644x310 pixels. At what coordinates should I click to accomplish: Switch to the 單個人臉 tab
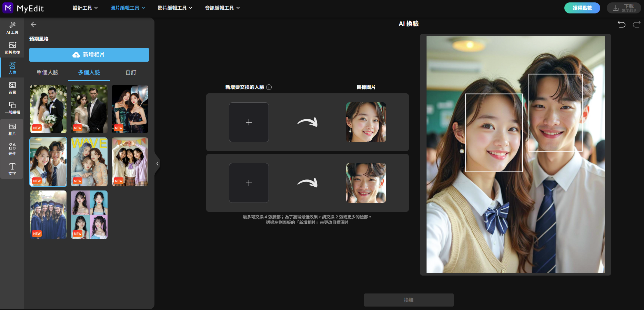pyautogui.click(x=48, y=72)
